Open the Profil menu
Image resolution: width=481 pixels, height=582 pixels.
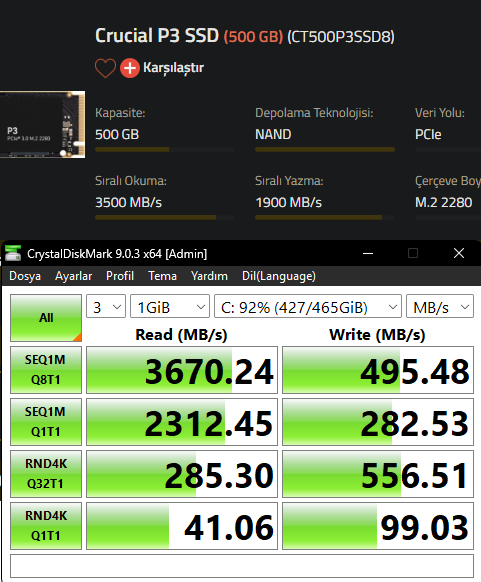coord(120,276)
